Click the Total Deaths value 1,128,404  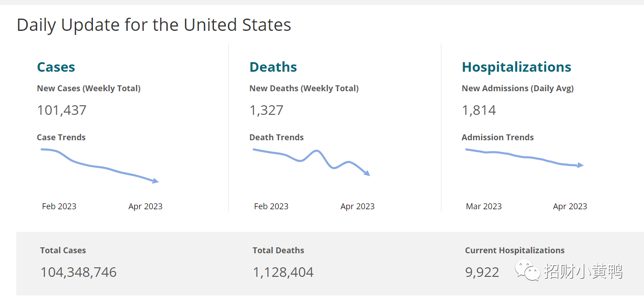pyautogui.click(x=283, y=272)
